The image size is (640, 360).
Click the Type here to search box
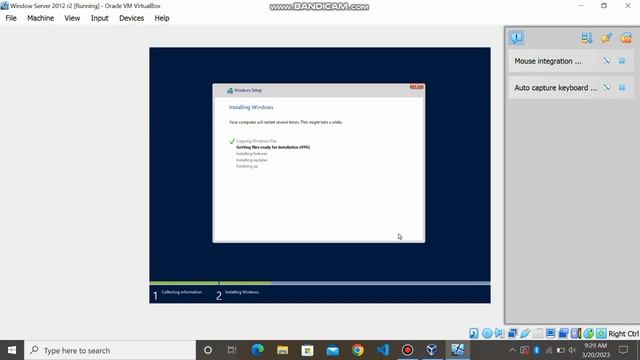(x=110, y=350)
